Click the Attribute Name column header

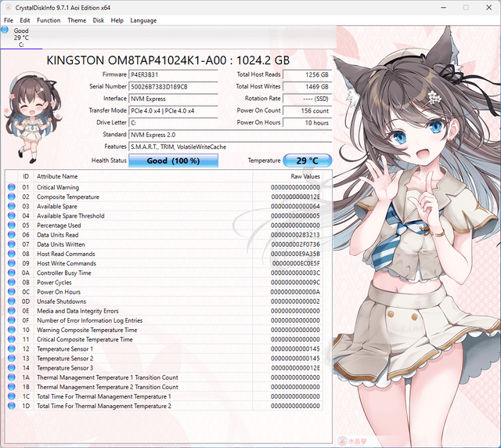[x=57, y=177]
